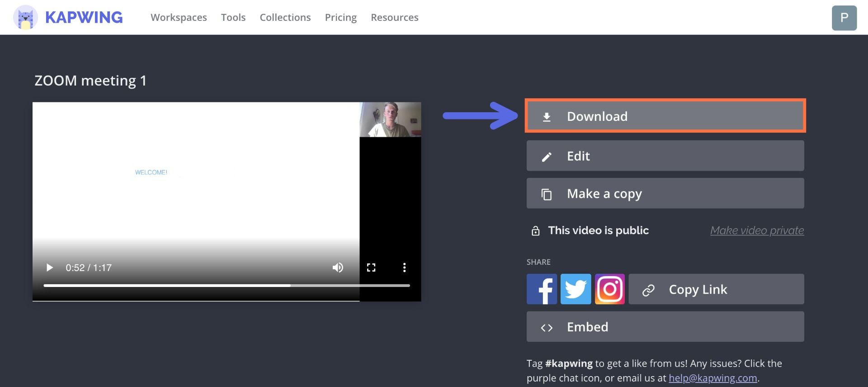Click Make video private link
This screenshot has width=868, height=387.
pos(757,230)
